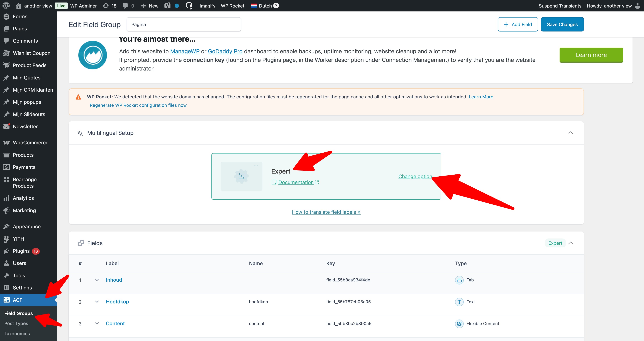Viewport: 644px width, 341px height.
Task: Click the WordPress logo in admin bar
Action: click(6, 6)
